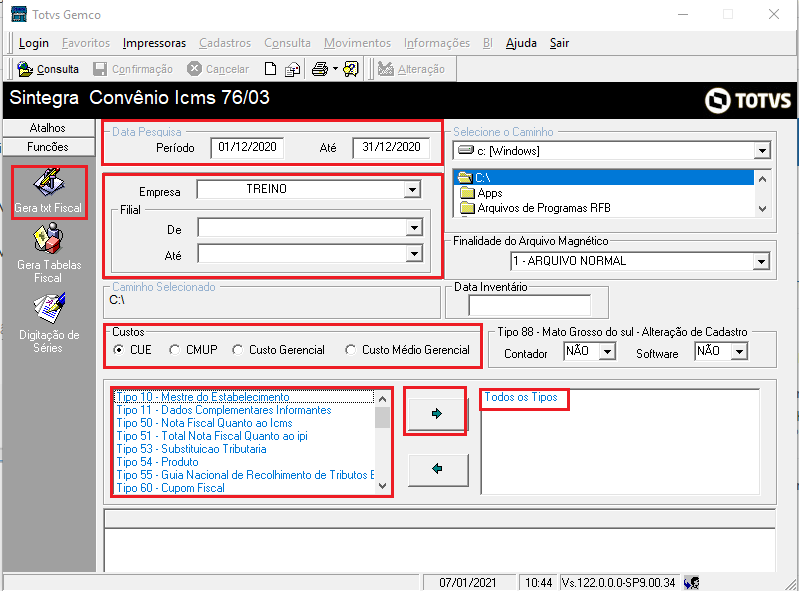
Task: Open the Gera Tabelas Fiscal sidebar icon
Action: tap(48, 239)
